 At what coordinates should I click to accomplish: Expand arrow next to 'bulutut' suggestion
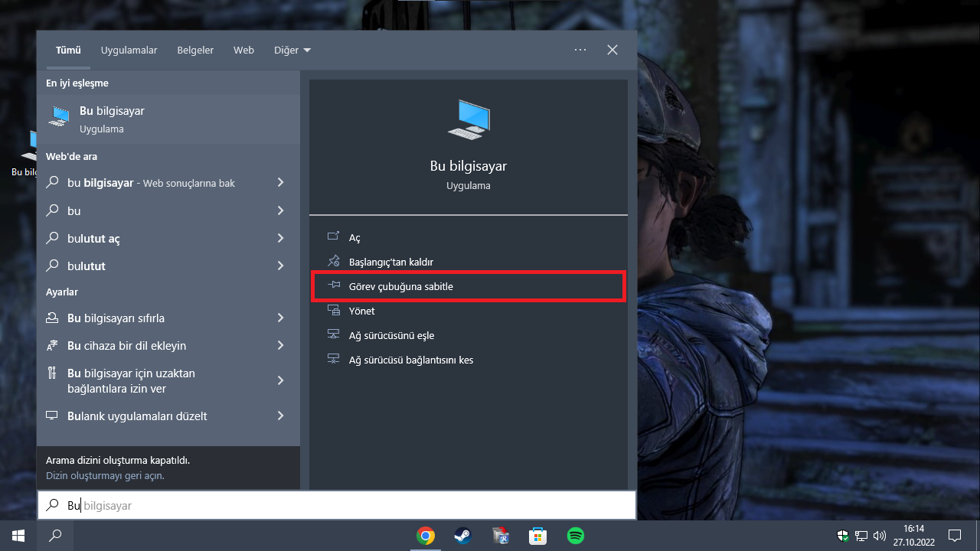pyautogui.click(x=281, y=266)
